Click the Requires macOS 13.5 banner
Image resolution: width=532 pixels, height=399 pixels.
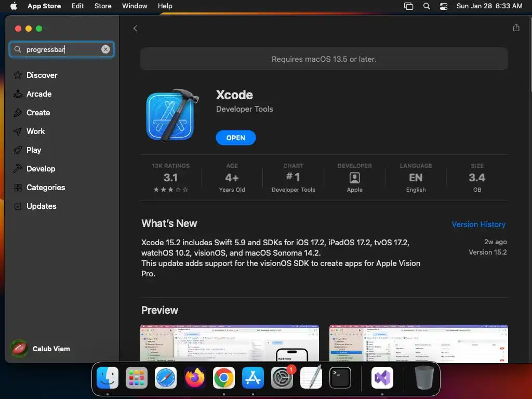[x=324, y=59]
